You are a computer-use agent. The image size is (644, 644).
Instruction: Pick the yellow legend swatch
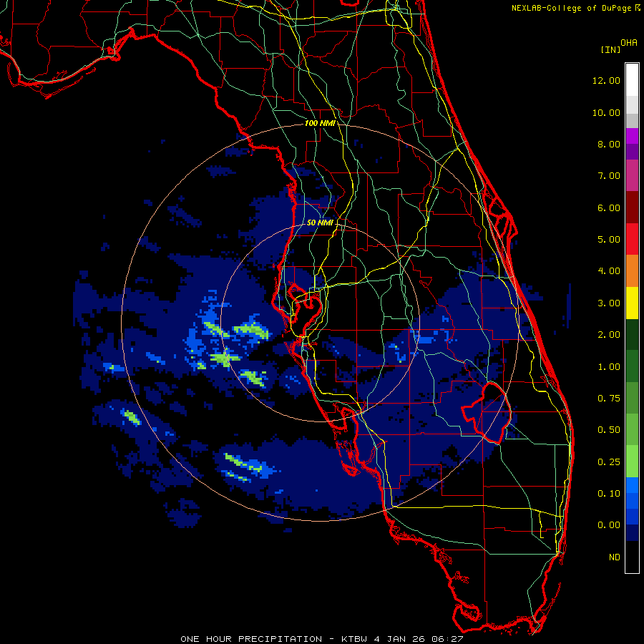(632, 303)
